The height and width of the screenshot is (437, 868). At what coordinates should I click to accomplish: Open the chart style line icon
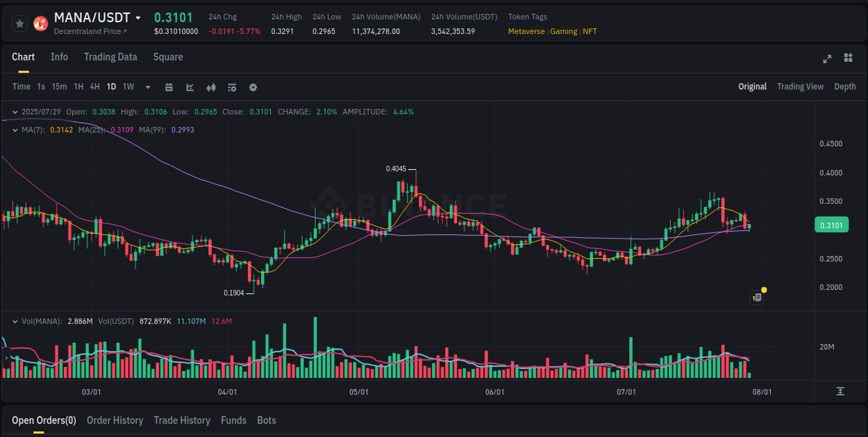point(190,87)
